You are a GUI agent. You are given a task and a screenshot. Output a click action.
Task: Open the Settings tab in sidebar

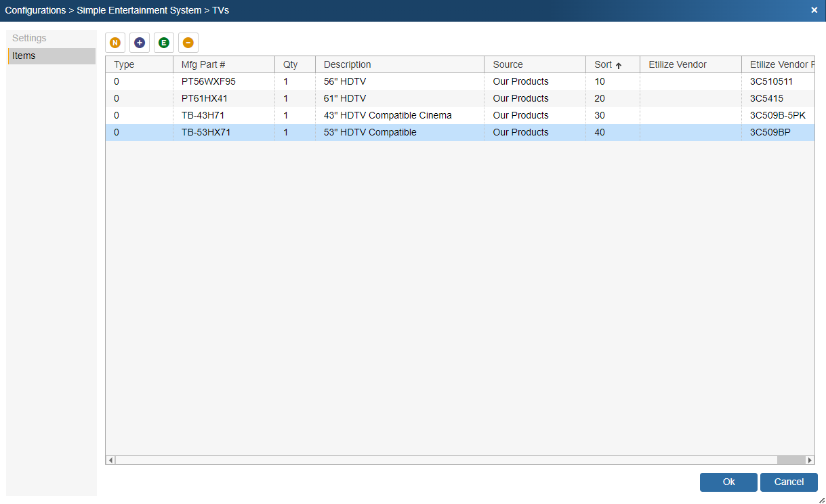29,38
